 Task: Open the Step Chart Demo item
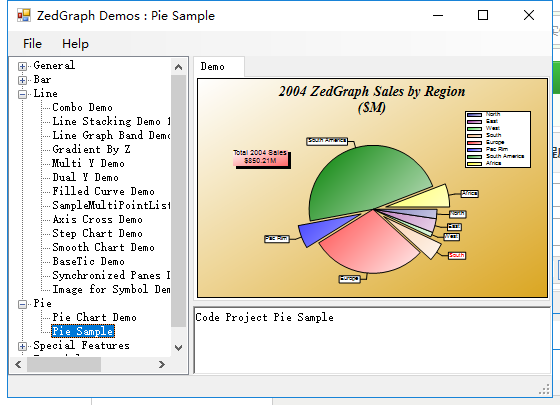98,234
